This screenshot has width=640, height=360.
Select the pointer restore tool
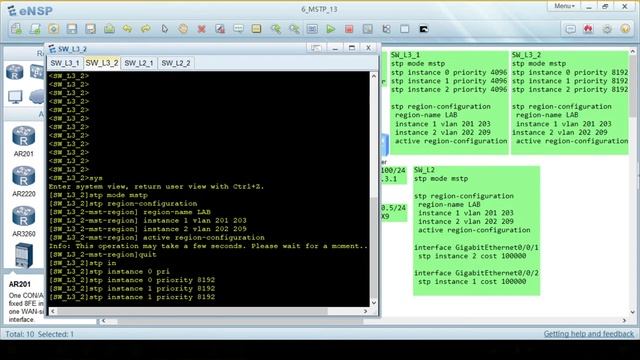coord(164,29)
